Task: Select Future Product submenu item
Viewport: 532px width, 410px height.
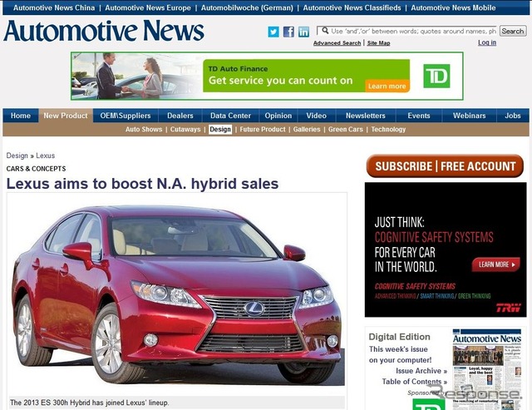Action: [263, 129]
